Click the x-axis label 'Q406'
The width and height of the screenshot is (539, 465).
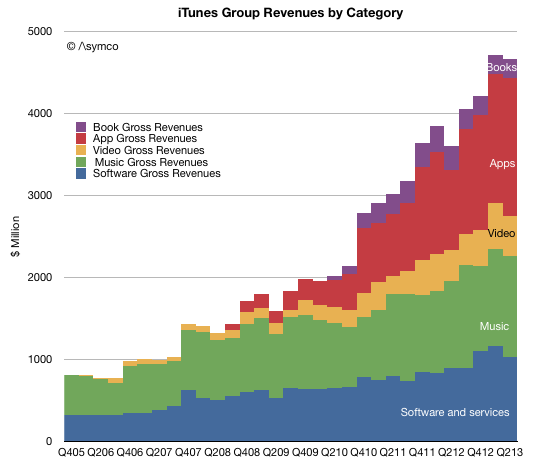click(130, 452)
